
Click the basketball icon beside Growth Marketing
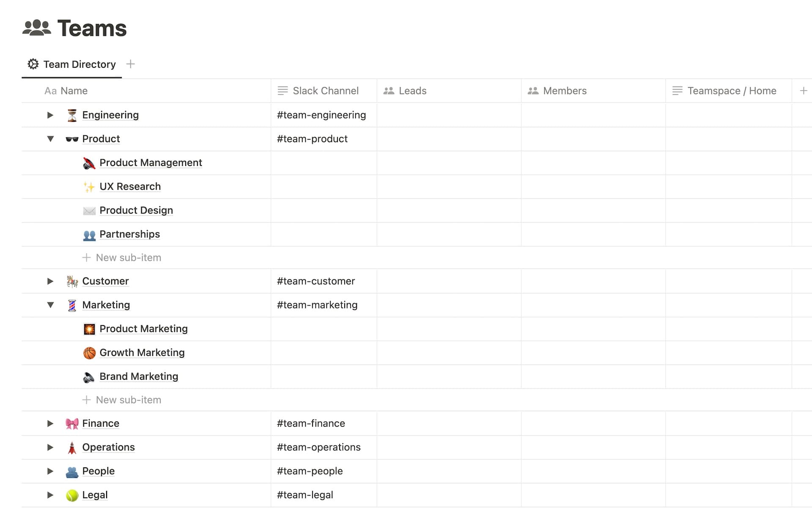click(89, 353)
